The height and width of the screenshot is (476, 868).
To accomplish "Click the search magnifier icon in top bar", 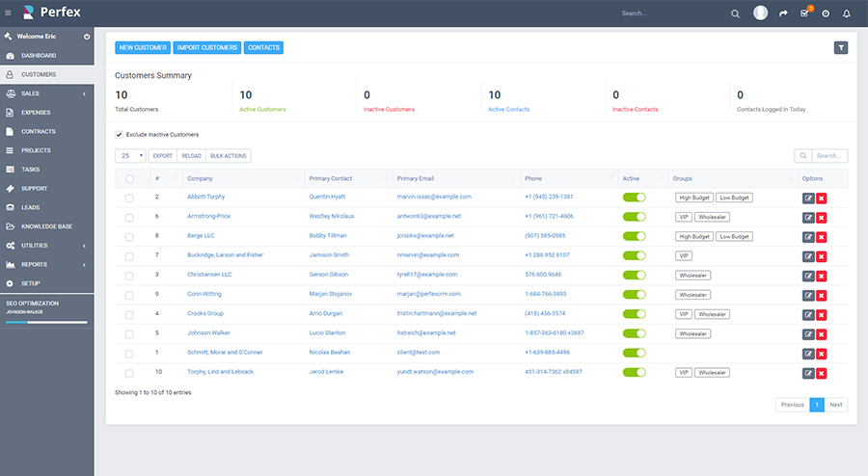I will pos(735,13).
